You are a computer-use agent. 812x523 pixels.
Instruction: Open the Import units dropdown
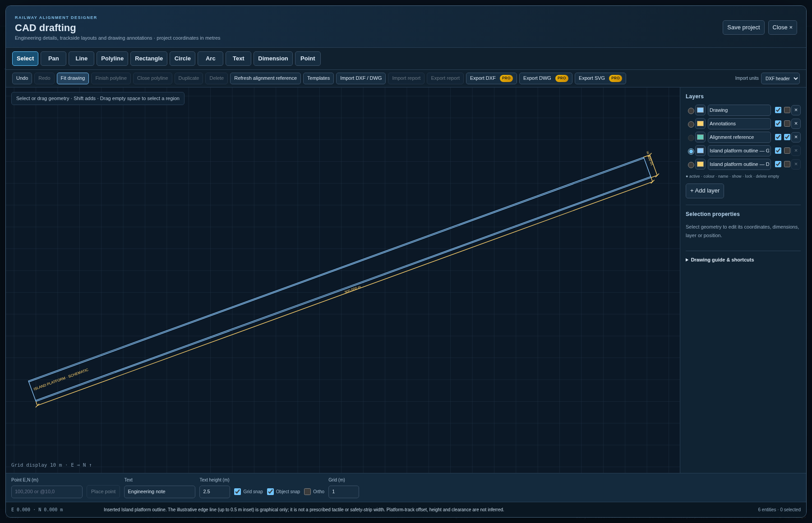point(780,78)
